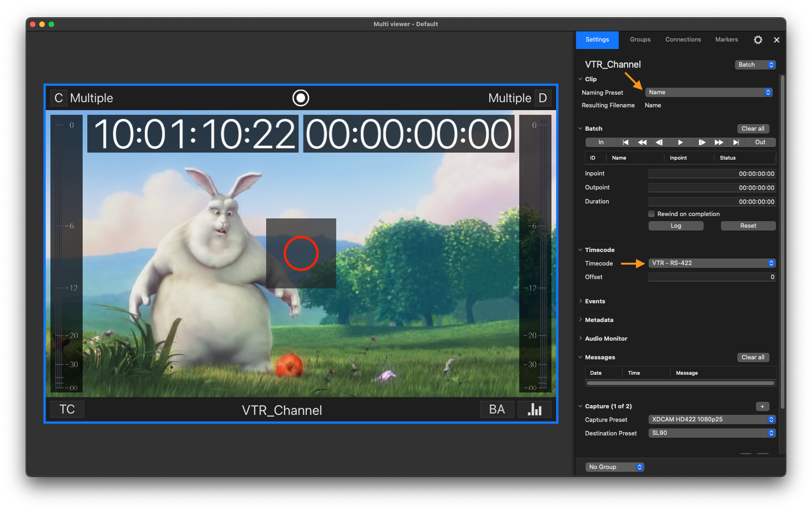Switch to the Markers tab

[x=727, y=40]
